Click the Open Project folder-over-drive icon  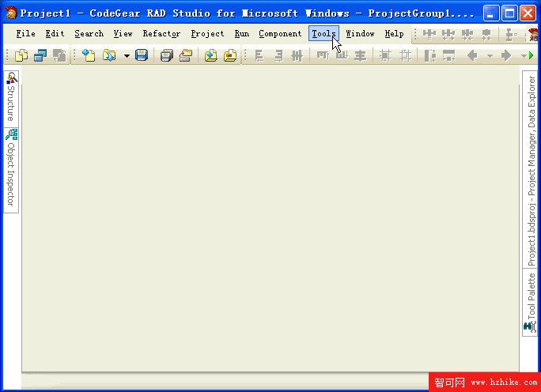tap(186, 55)
